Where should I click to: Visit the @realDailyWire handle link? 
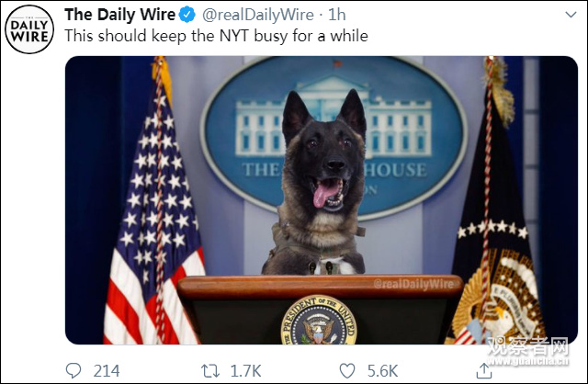[258, 15]
